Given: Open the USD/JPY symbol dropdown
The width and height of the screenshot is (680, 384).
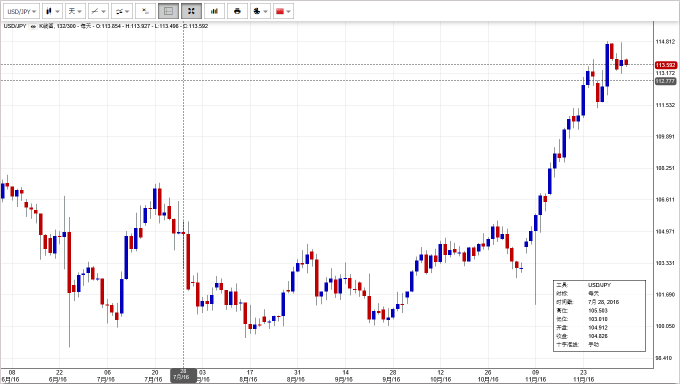Looking at the screenshot, I should 21,11.
